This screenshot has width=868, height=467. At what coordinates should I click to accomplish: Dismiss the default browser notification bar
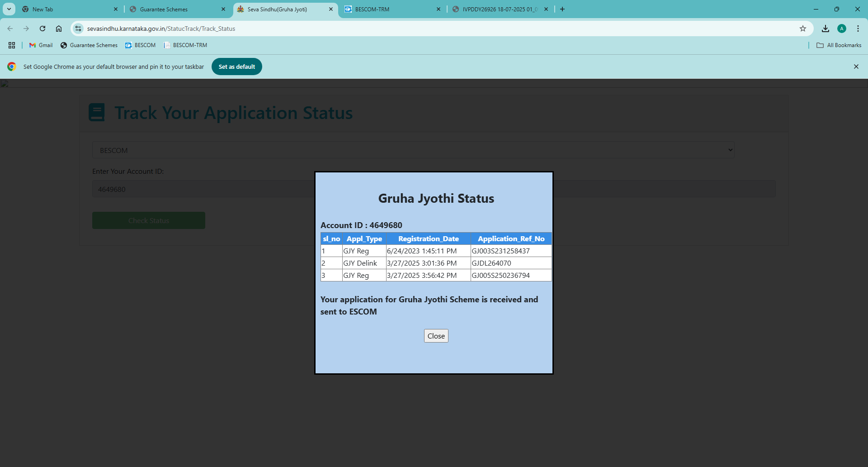856,67
